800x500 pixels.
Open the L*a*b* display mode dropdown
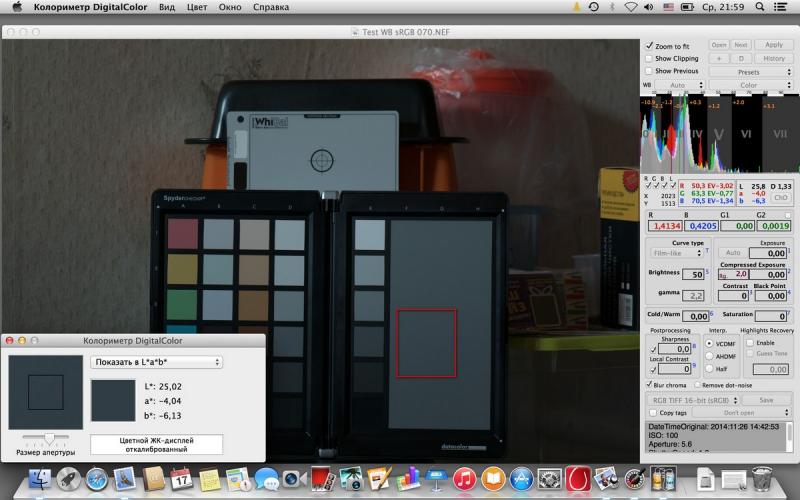click(156, 362)
